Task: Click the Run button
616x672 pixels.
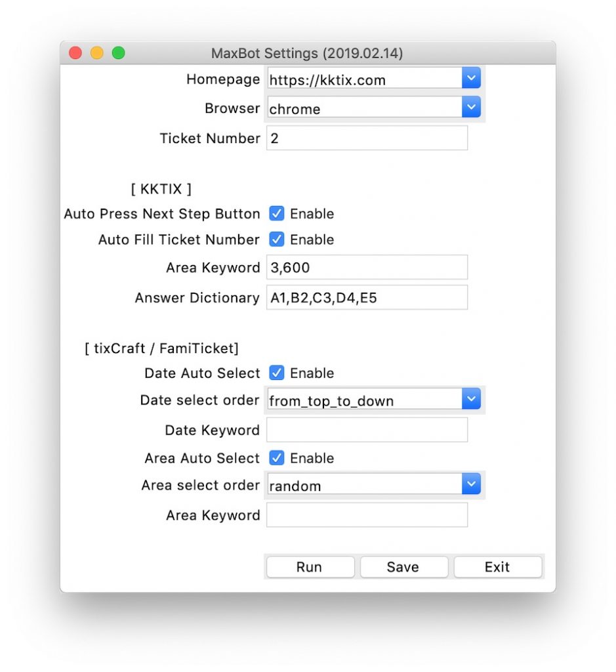Action: (310, 567)
